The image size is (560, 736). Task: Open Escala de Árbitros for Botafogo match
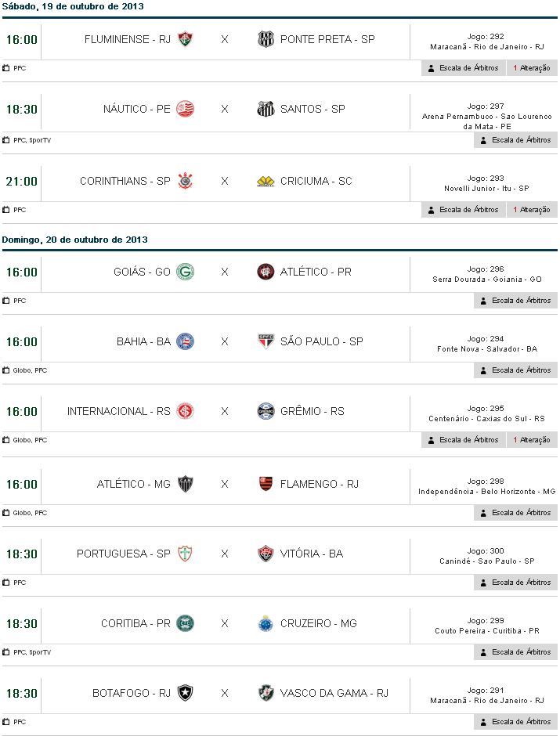click(x=515, y=722)
